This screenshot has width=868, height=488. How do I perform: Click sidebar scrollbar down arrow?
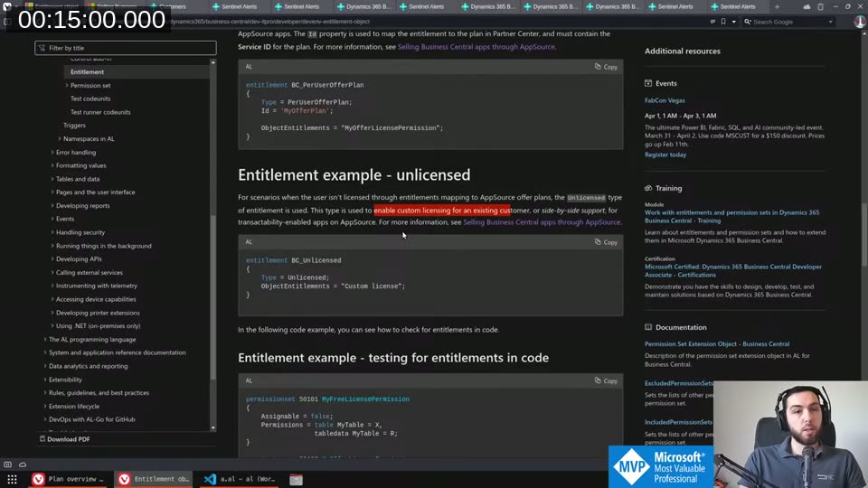(x=212, y=427)
